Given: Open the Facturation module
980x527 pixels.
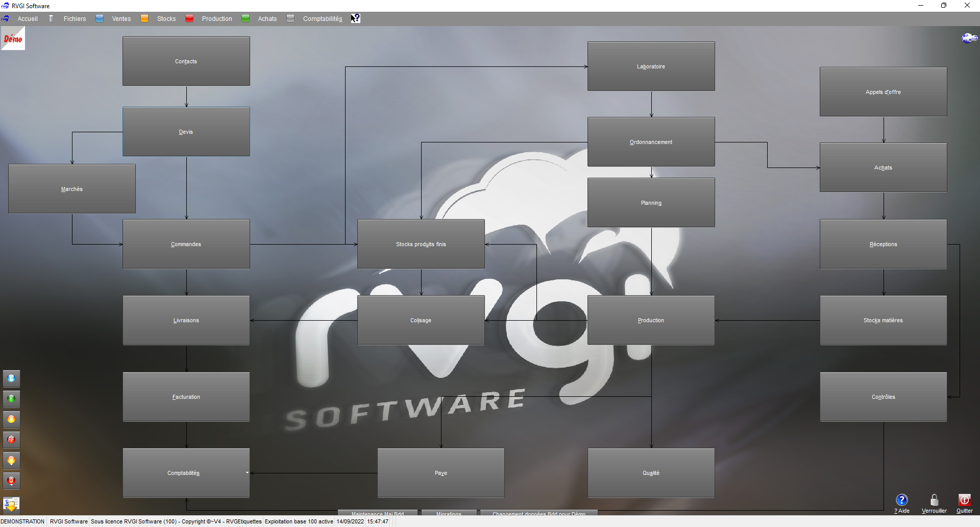Looking at the screenshot, I should [x=186, y=397].
